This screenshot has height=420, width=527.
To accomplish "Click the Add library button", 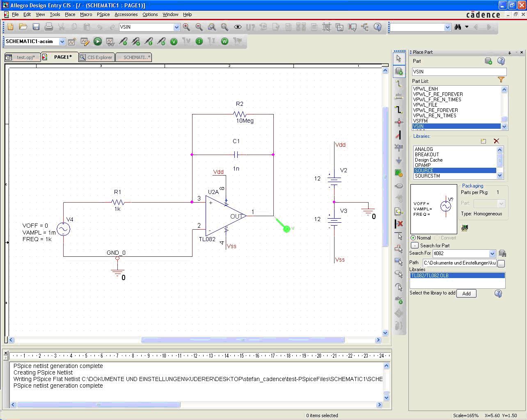I will click(466, 294).
